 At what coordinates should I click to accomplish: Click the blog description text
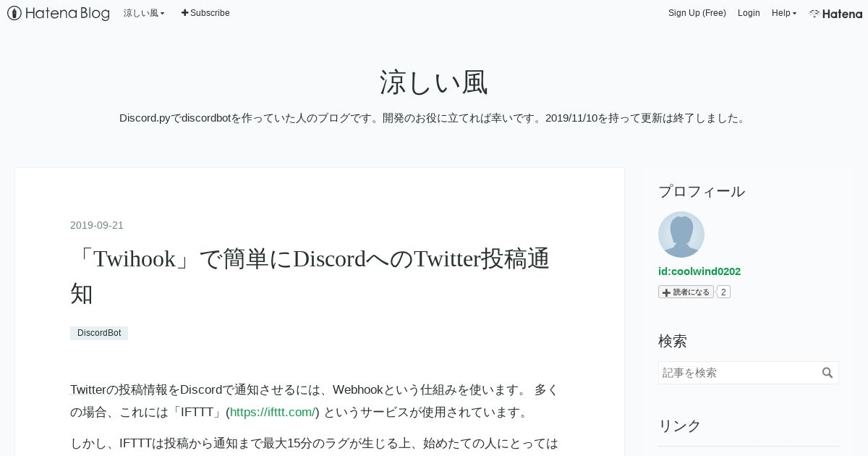(x=433, y=118)
